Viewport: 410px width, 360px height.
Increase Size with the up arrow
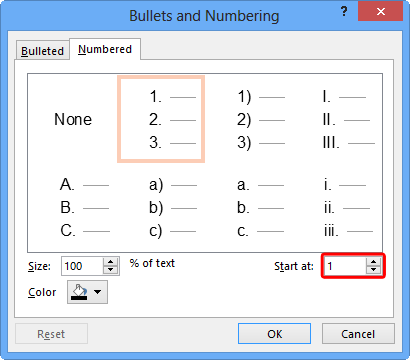[110, 262]
